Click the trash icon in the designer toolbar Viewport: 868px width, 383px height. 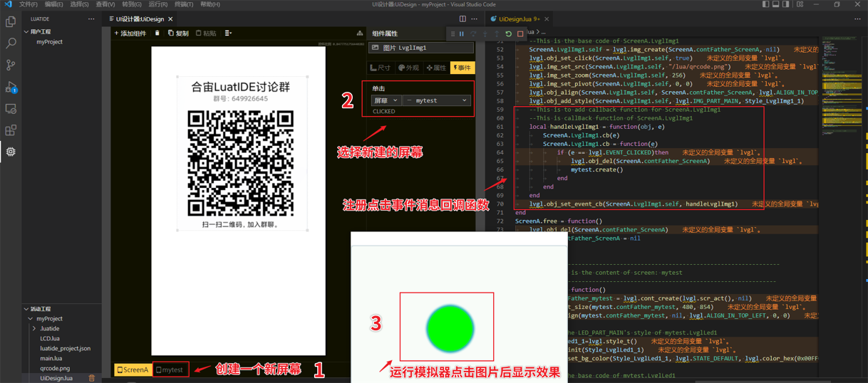point(157,33)
